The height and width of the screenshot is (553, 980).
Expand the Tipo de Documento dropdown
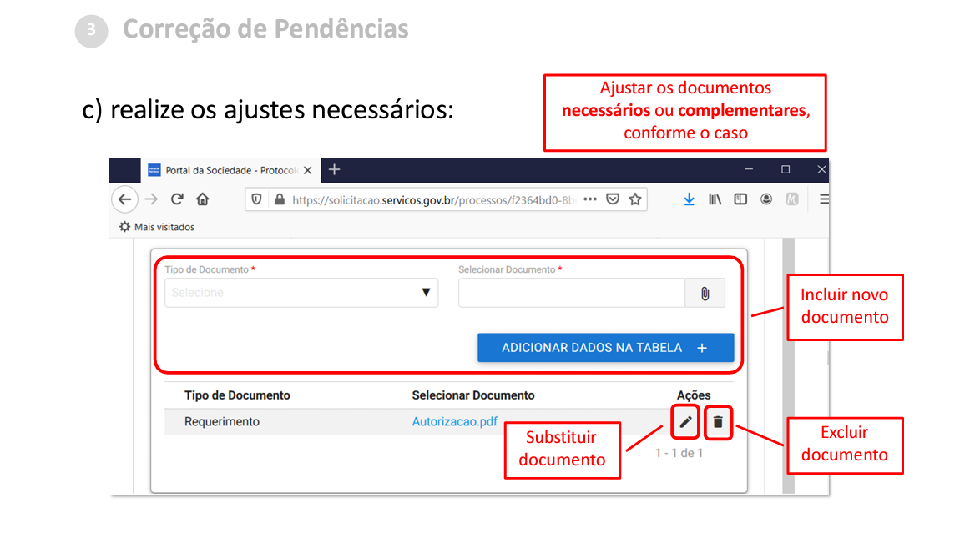click(301, 293)
